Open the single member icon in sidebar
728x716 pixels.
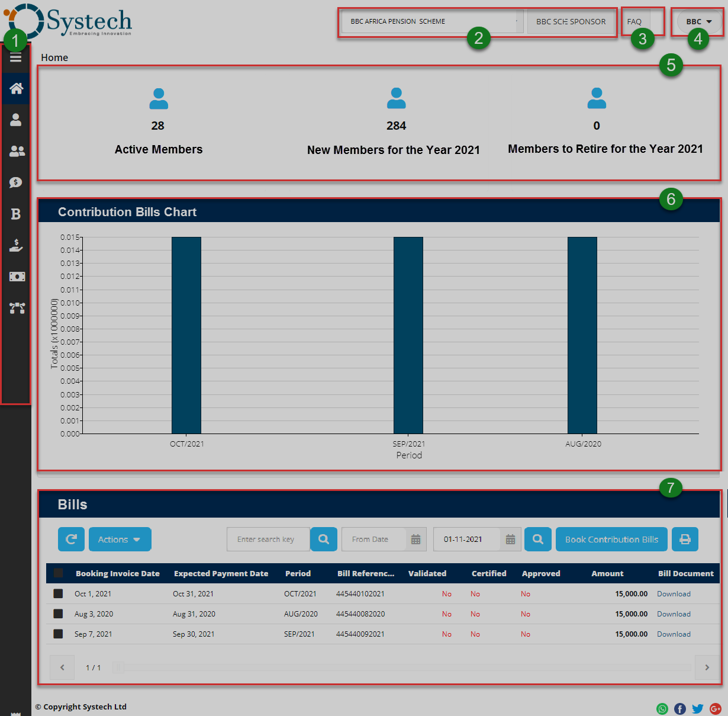point(16,120)
